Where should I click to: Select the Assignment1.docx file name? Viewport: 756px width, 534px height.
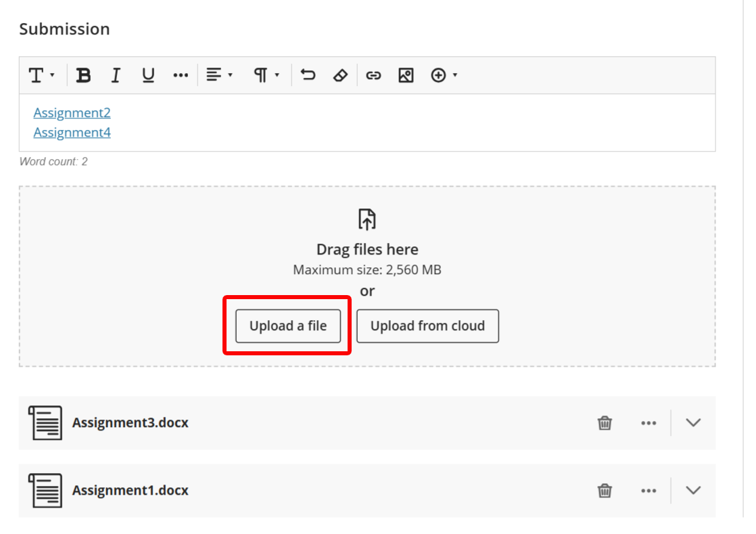131,490
